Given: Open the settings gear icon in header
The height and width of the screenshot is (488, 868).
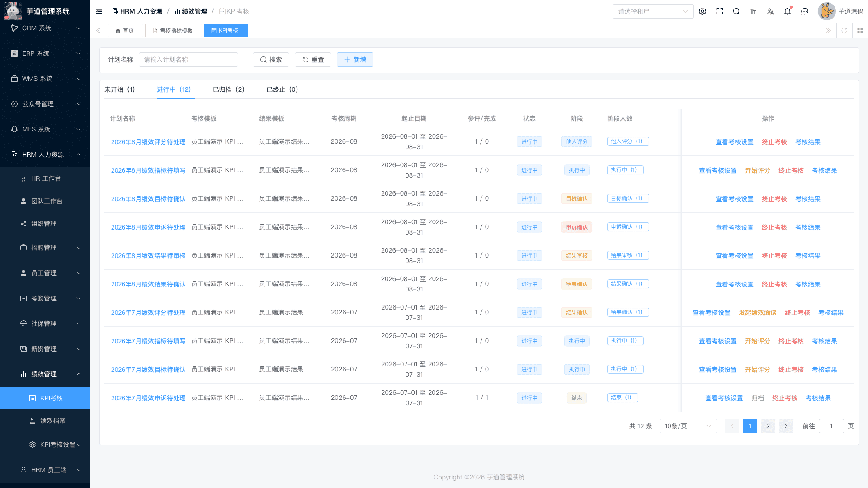Looking at the screenshot, I should tap(703, 11).
